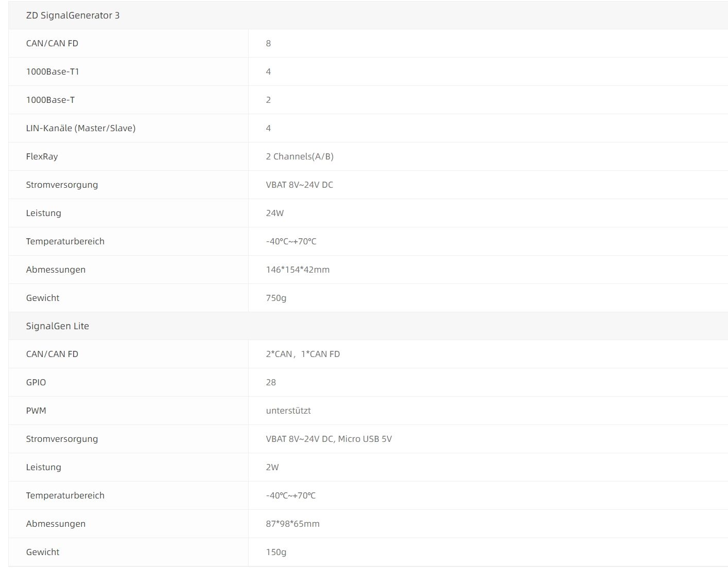The width and height of the screenshot is (728, 570).
Task: Select the CAN/CAN FD value 8
Action: [268, 43]
